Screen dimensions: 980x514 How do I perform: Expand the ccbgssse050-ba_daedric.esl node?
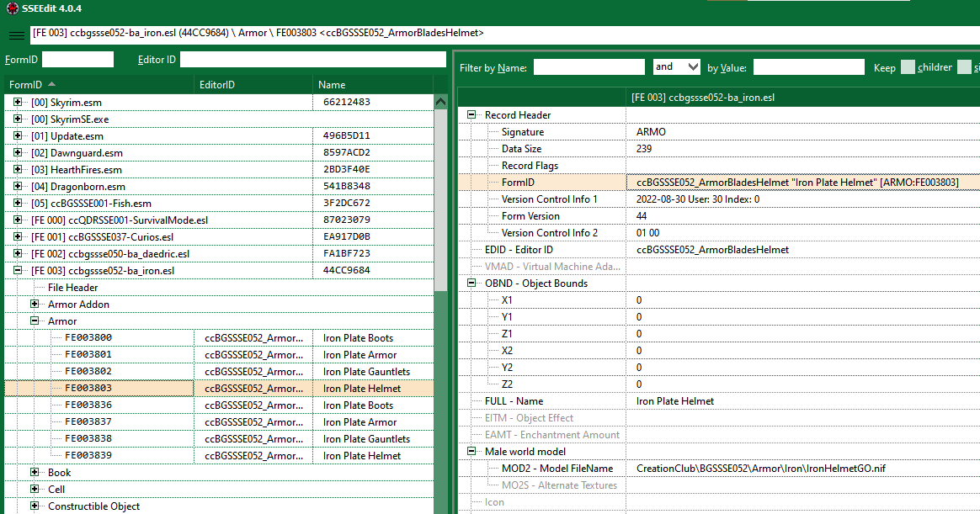pyautogui.click(x=18, y=253)
